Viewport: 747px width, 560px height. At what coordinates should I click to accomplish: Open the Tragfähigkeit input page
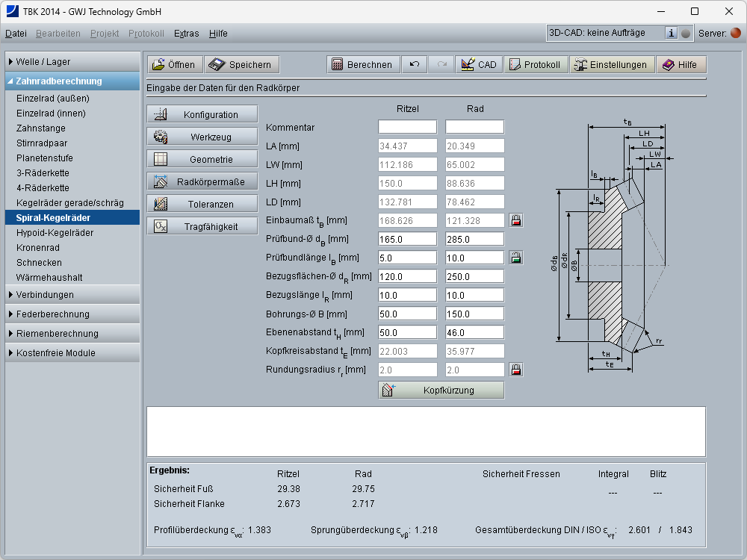[x=202, y=226]
